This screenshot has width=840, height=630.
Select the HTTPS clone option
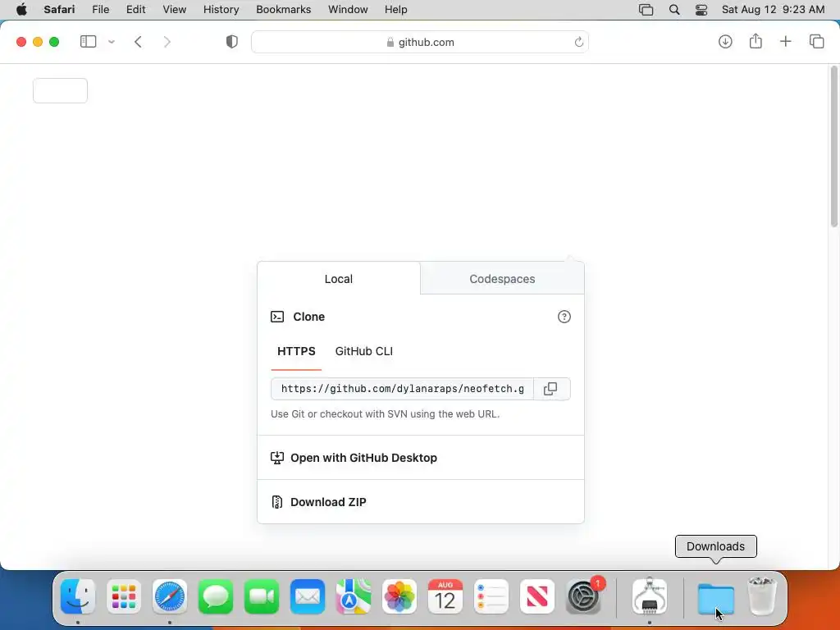296,351
